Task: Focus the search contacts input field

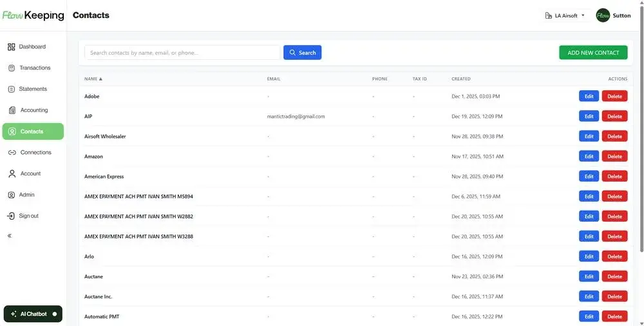Action: 182,53
